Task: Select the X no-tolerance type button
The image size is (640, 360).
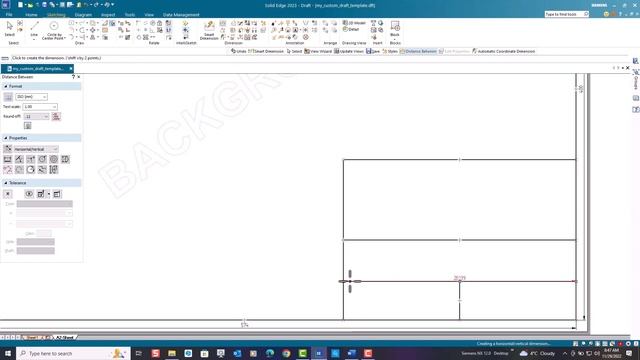Action: pos(8,194)
